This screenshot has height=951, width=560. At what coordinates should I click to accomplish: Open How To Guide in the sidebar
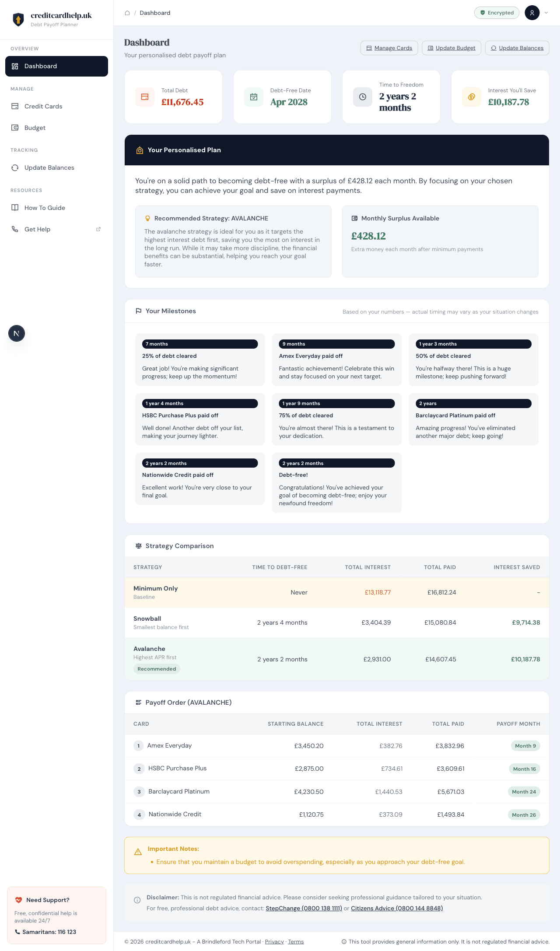pyautogui.click(x=56, y=208)
